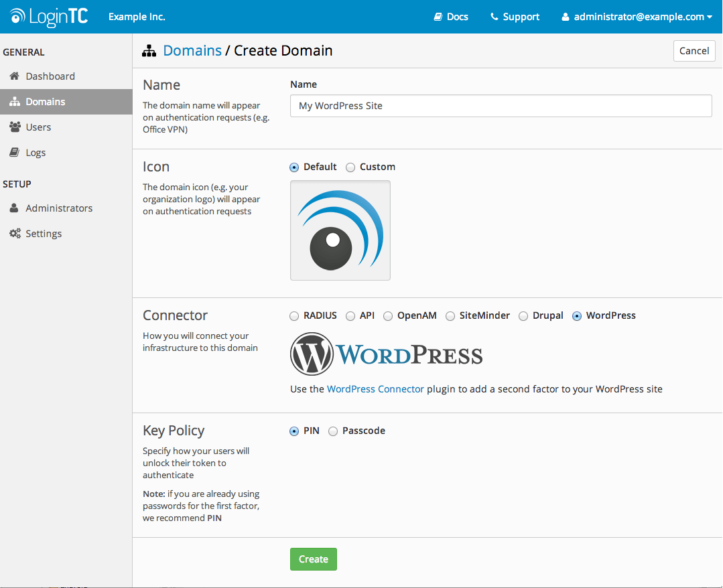Viewport: 723px width, 588px height.
Task: Click the default domain icon thumbnail
Action: click(x=340, y=230)
